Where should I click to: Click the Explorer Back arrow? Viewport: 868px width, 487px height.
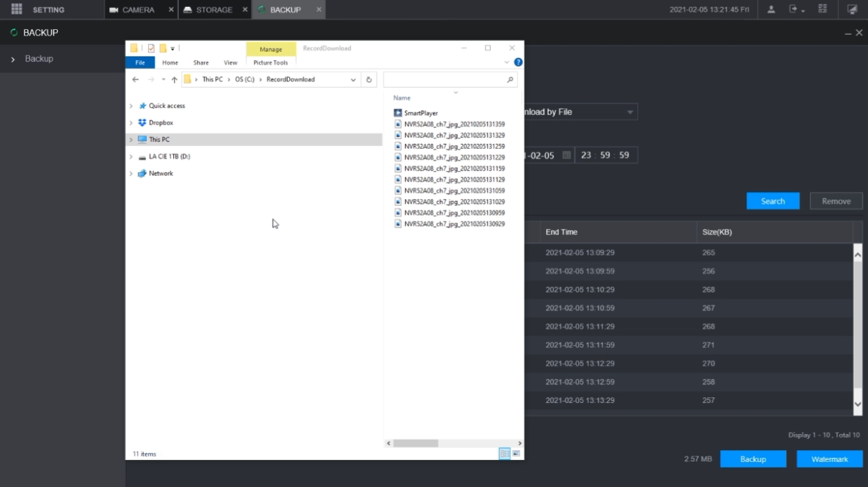click(136, 79)
